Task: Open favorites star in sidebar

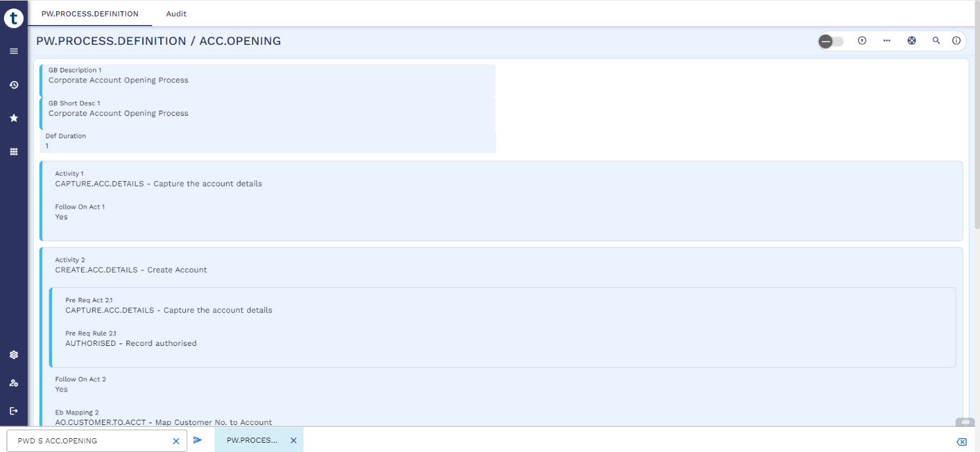Action: pos(14,118)
